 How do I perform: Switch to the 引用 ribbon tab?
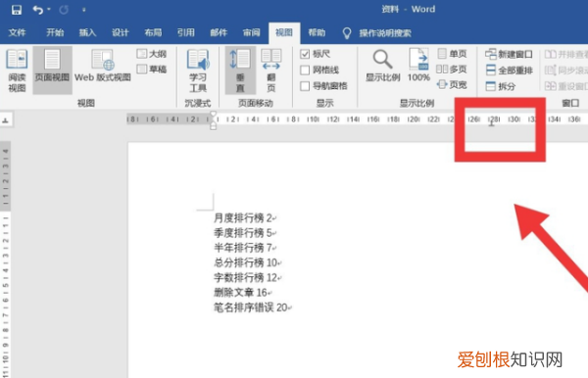click(185, 33)
